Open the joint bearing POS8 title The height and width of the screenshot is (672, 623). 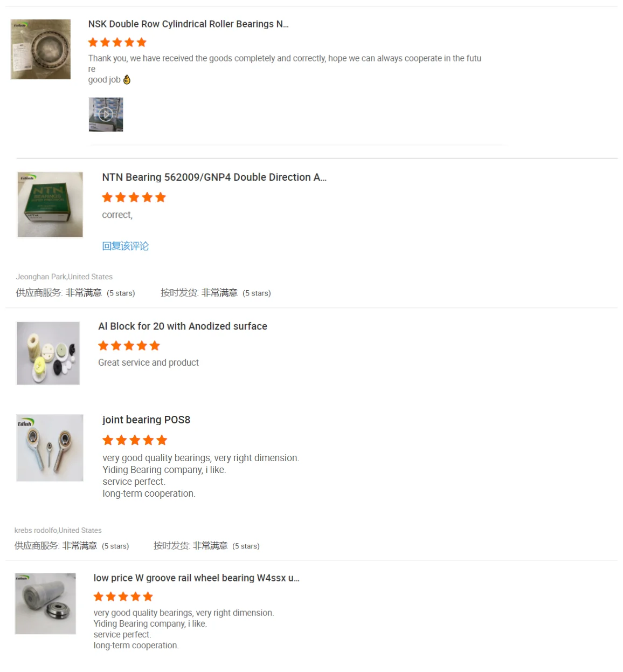146,420
